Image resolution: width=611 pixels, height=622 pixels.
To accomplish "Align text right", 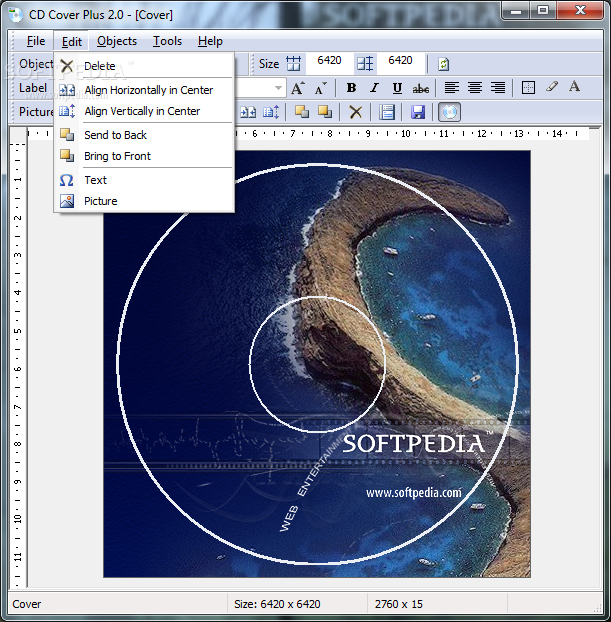I will [498, 88].
